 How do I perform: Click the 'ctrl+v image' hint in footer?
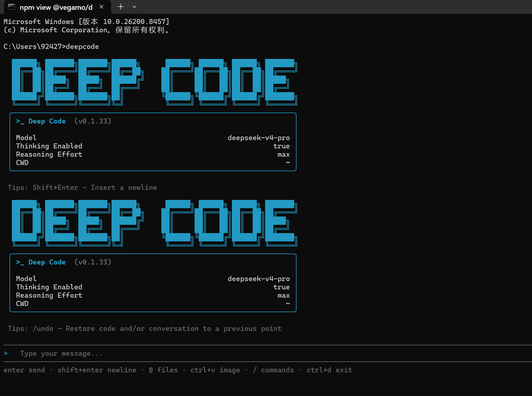[215, 370]
